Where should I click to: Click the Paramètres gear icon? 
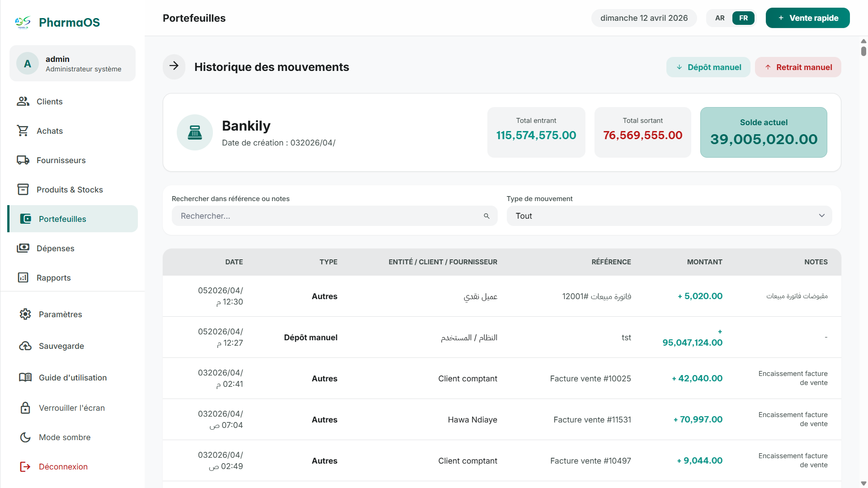[25, 314]
